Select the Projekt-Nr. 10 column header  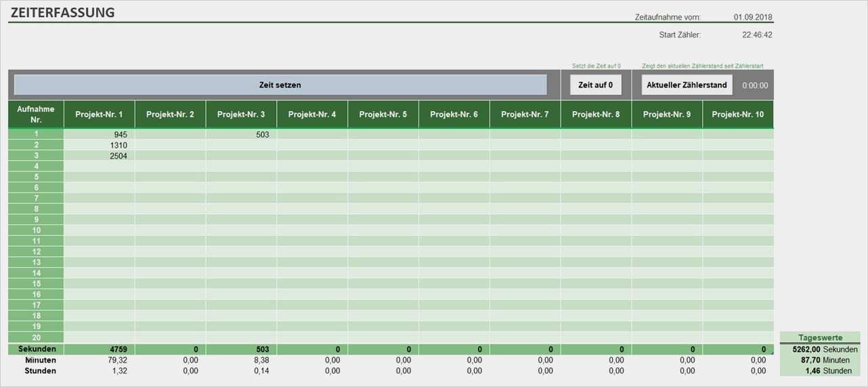[737, 115]
